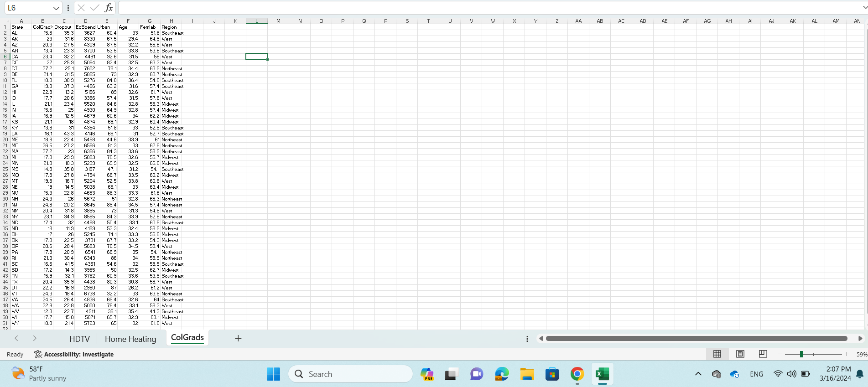
Task: Open Google Chrome from the taskbar
Action: point(577,374)
